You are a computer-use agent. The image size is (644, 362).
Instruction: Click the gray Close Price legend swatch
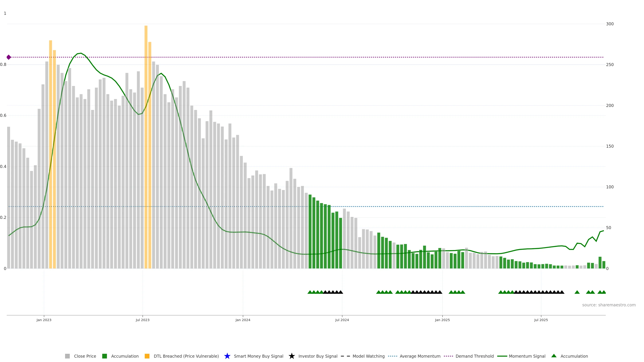tap(67, 356)
